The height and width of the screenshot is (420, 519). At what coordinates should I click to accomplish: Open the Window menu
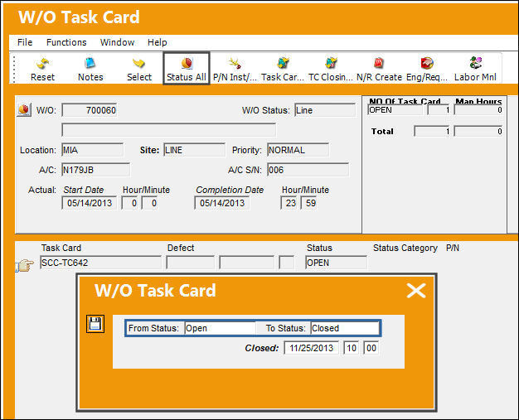[x=117, y=42]
